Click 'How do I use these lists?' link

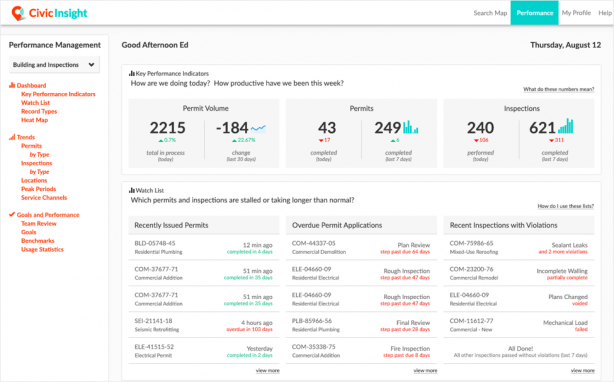pyautogui.click(x=565, y=206)
